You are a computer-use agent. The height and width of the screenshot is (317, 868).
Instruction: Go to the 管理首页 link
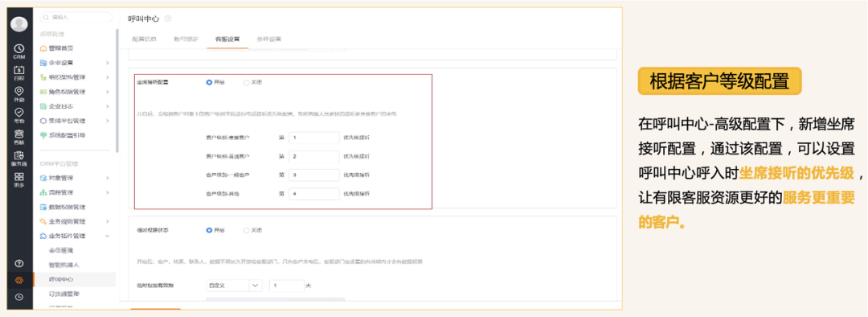coord(61,48)
